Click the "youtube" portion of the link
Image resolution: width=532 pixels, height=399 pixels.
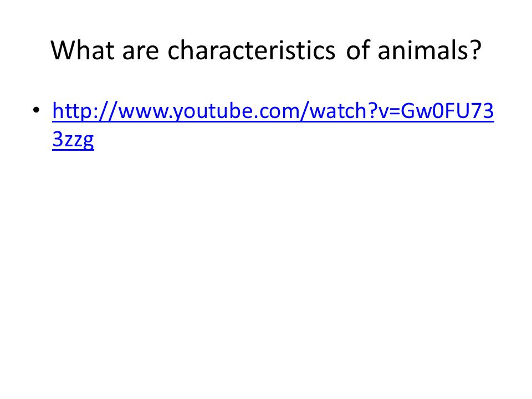[x=213, y=111]
